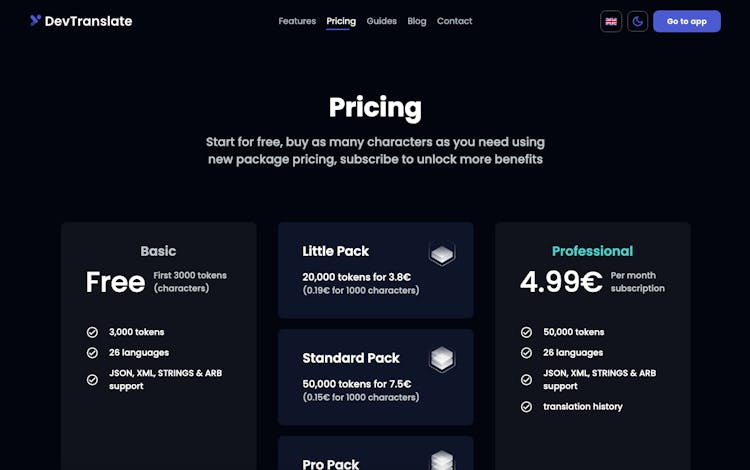Viewport: 750px width, 470px height.
Task: Go to the Guides page
Action: [382, 21]
